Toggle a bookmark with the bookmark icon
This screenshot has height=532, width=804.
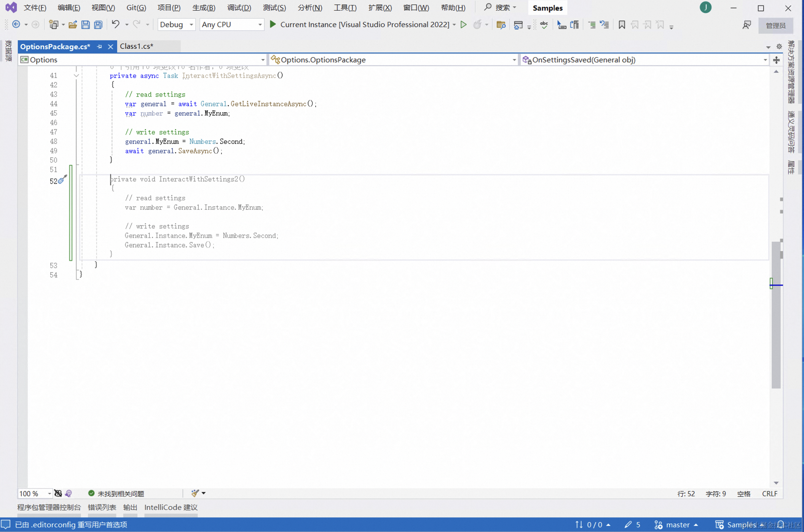click(x=622, y=25)
